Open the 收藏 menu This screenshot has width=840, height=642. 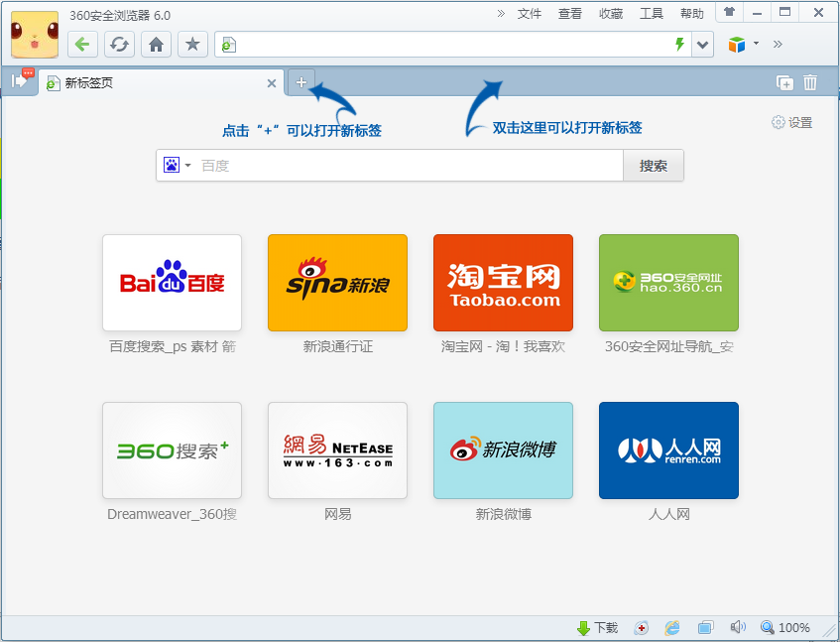click(x=611, y=14)
